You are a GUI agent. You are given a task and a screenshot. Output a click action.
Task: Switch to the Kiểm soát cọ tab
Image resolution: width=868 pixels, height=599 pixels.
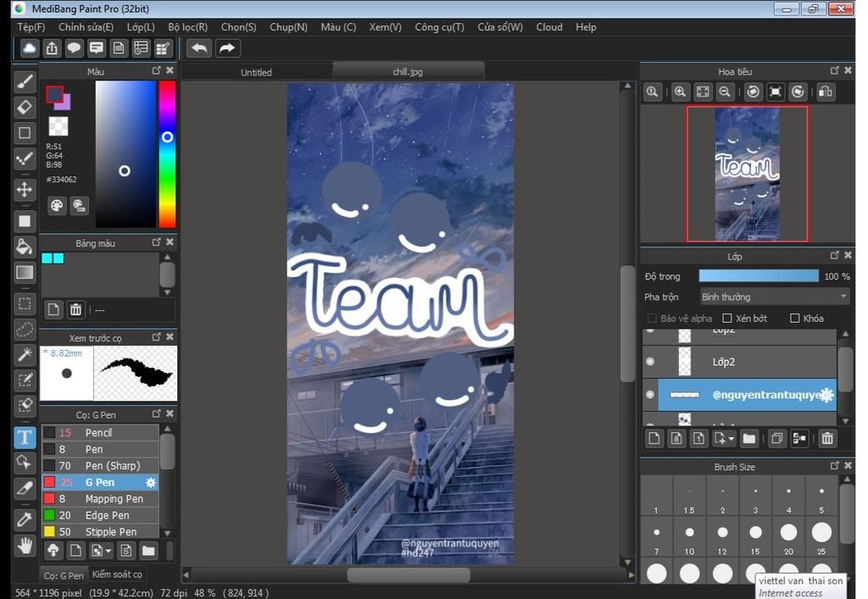pos(117,574)
